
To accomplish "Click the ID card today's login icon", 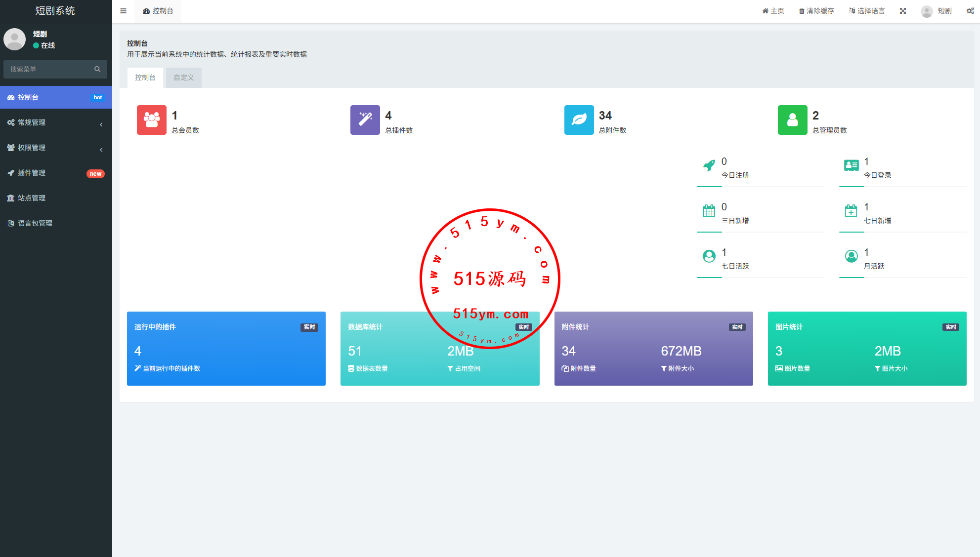I will (851, 166).
